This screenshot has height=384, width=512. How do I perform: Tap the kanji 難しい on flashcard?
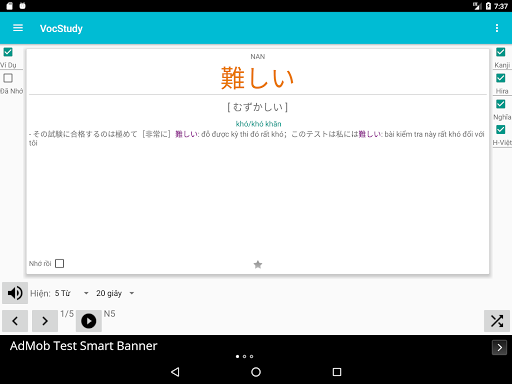[257, 78]
